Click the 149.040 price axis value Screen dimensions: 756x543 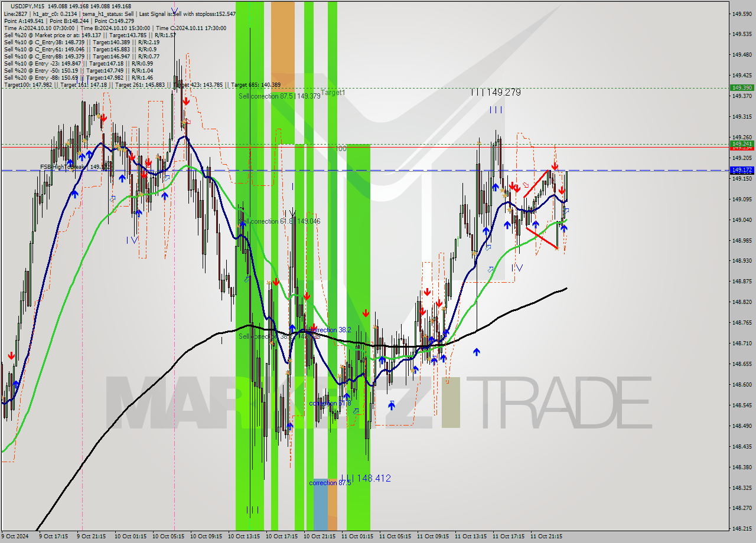click(742, 220)
